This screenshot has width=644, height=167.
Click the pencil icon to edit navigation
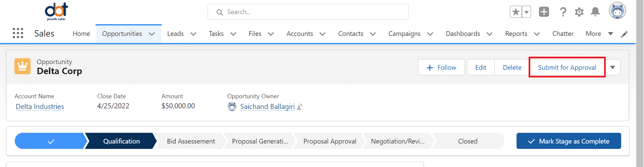[x=624, y=34]
